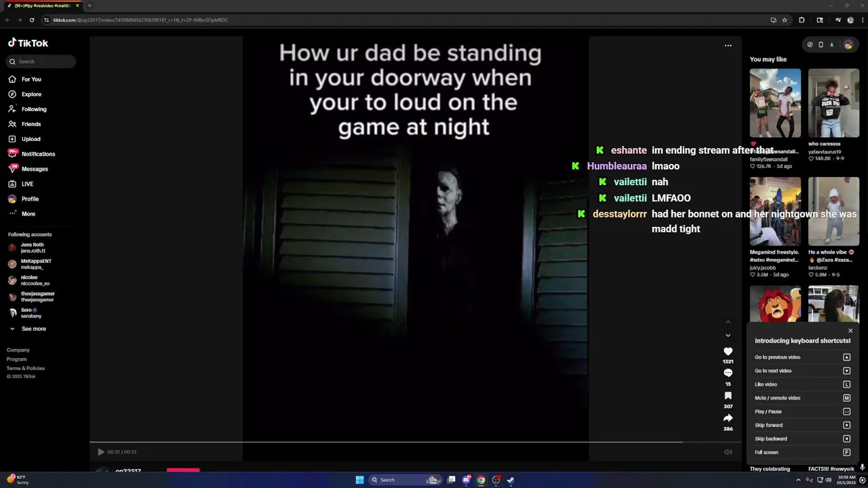Image resolution: width=868 pixels, height=488 pixels.
Task: Click the Full screen F key icon
Action: pyautogui.click(x=846, y=452)
